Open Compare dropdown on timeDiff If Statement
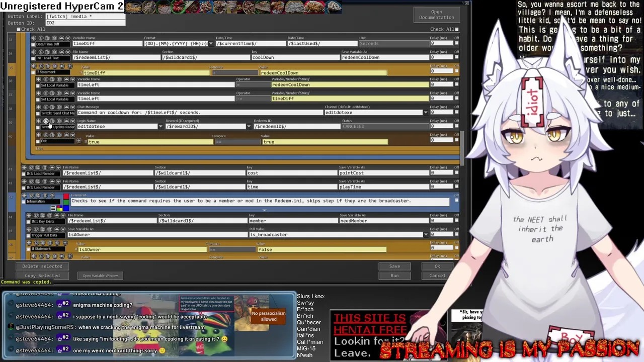Image resolution: width=644 pixels, height=362 pixels. [234, 73]
